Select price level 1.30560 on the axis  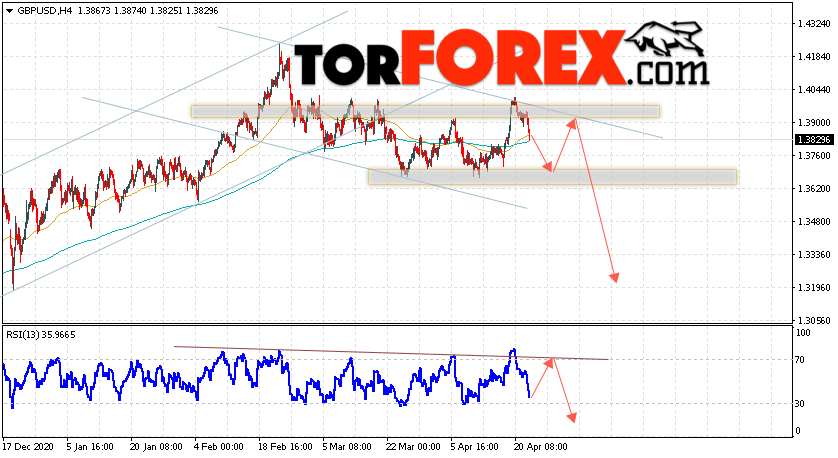814,321
